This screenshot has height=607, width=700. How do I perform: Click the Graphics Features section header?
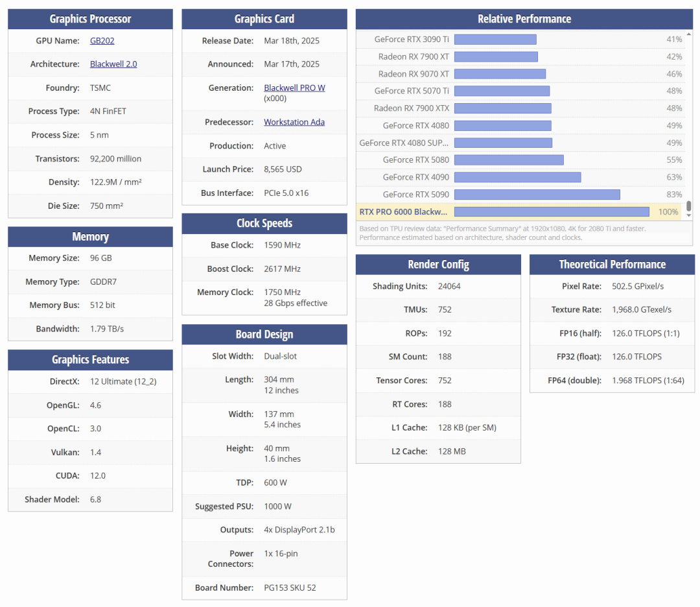(x=90, y=359)
